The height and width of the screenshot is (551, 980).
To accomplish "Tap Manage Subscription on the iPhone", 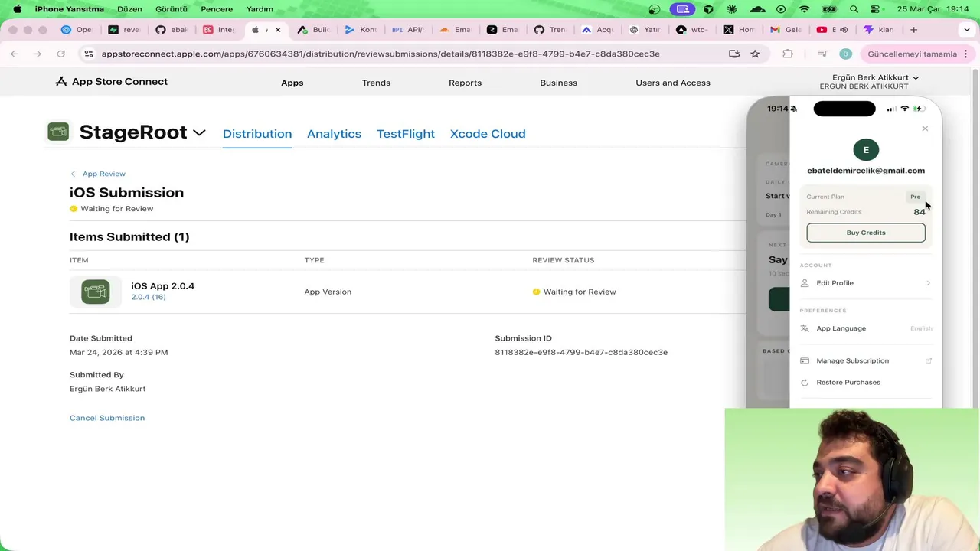I will (866, 360).
